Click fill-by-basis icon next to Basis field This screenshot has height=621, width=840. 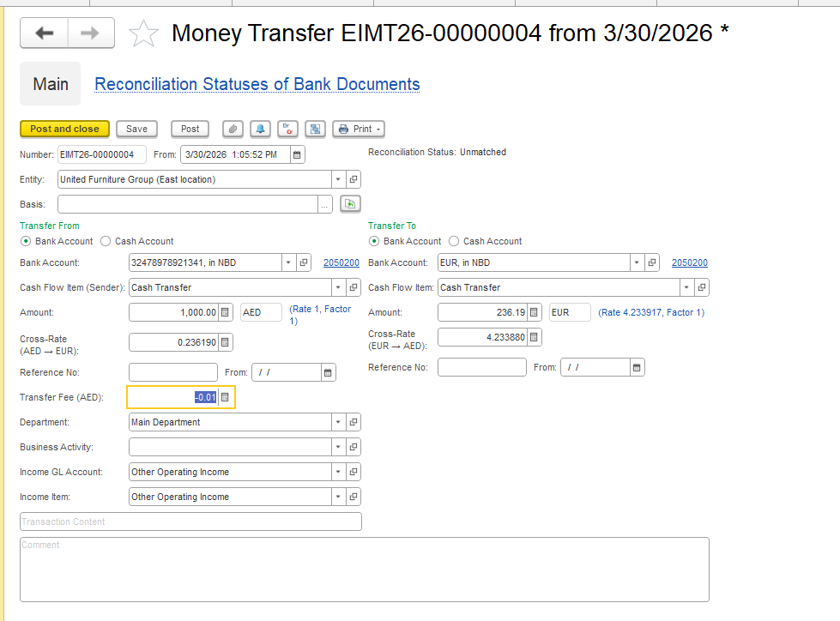click(349, 204)
